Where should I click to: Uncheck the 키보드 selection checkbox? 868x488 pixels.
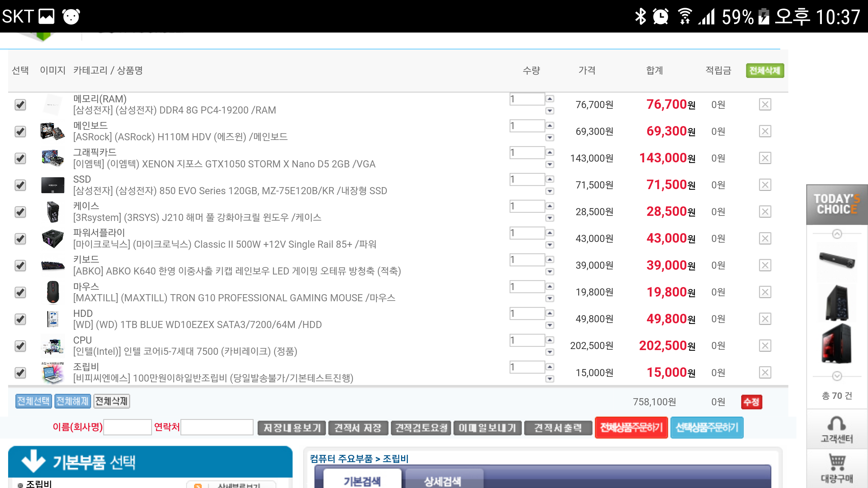pyautogui.click(x=20, y=265)
